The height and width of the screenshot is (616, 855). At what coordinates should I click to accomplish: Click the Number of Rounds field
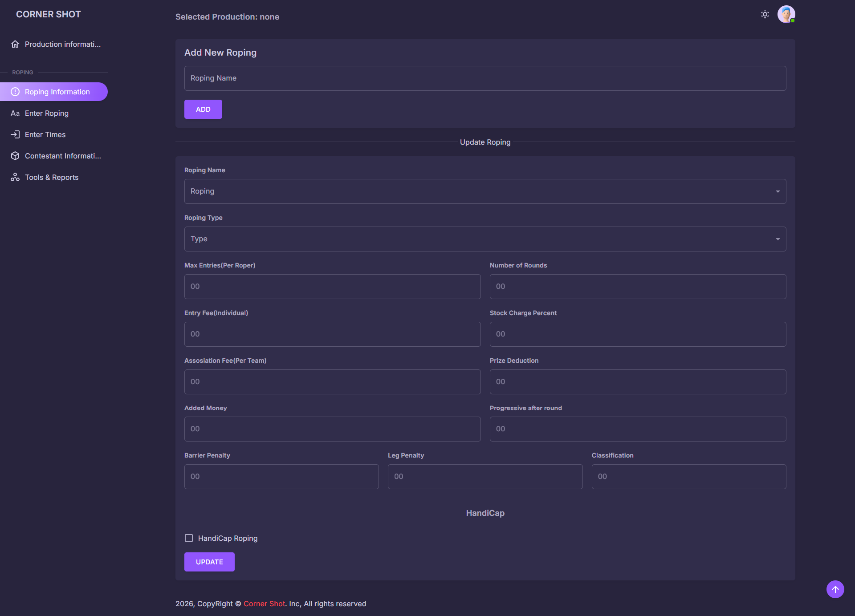[638, 287]
